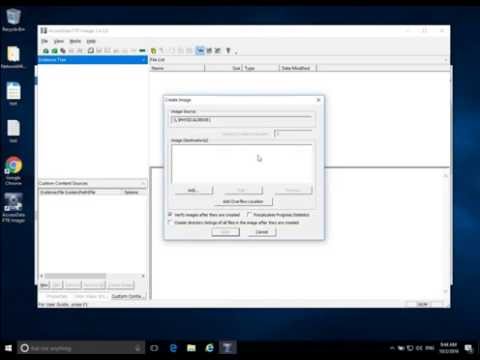
Task: Switch to hex view mode icon
Action: [218, 51]
